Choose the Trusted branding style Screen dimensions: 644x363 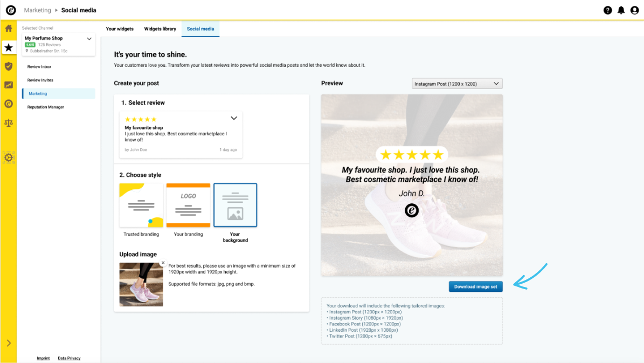point(141,205)
